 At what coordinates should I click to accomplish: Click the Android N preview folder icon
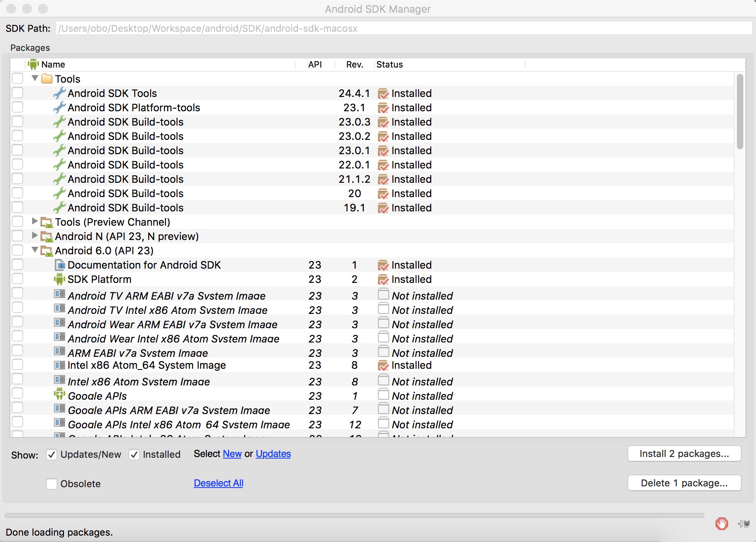point(47,236)
